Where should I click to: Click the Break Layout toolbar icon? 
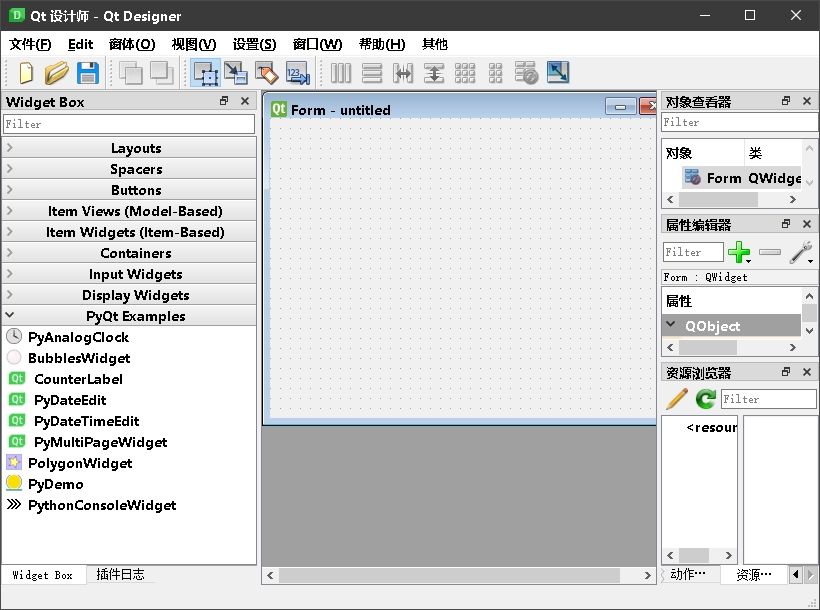tap(526, 73)
